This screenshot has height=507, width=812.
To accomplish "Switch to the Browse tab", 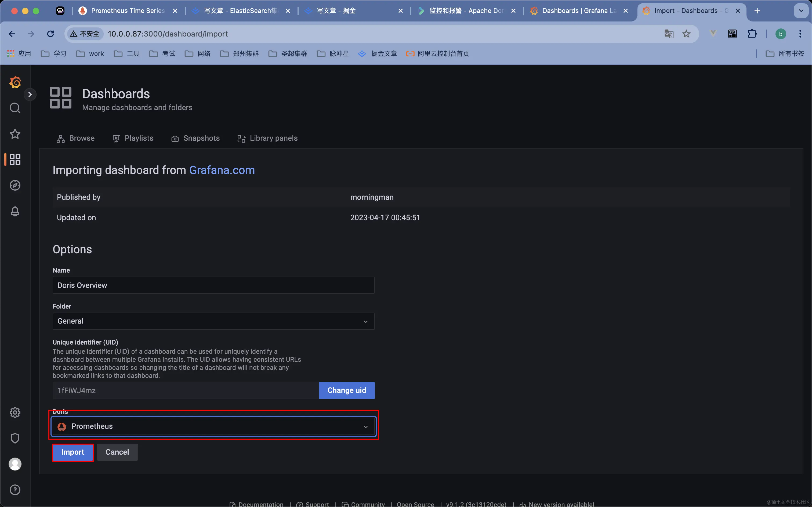I will [x=76, y=138].
